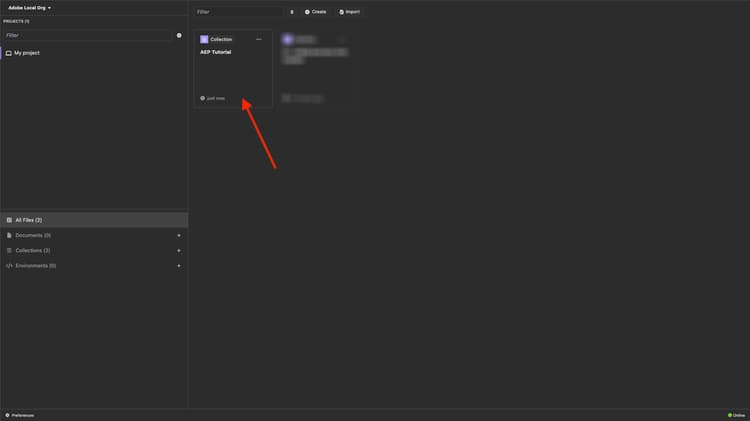Click the Online status indicator
The image size is (750, 421).
(737, 415)
